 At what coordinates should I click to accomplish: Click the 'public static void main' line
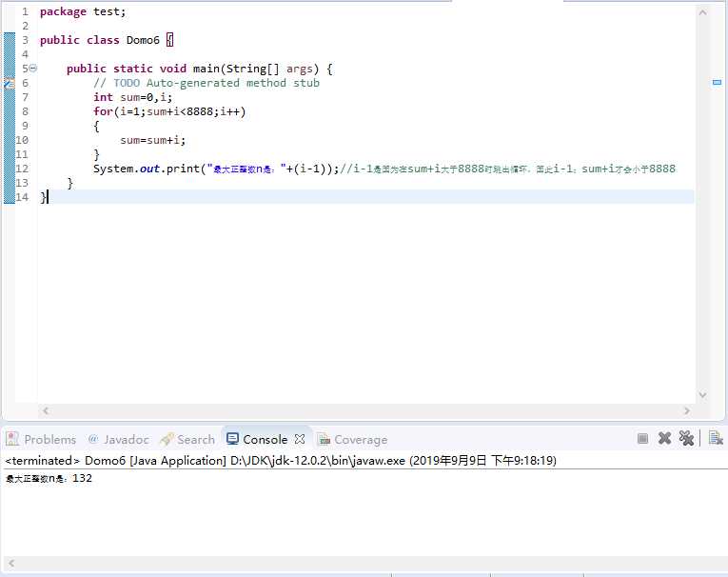[200, 69]
